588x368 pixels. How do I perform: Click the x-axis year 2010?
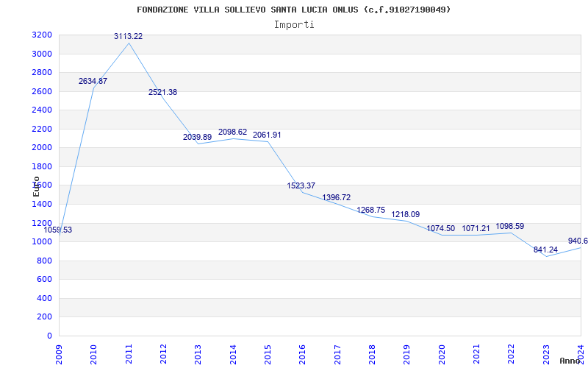pos(94,354)
